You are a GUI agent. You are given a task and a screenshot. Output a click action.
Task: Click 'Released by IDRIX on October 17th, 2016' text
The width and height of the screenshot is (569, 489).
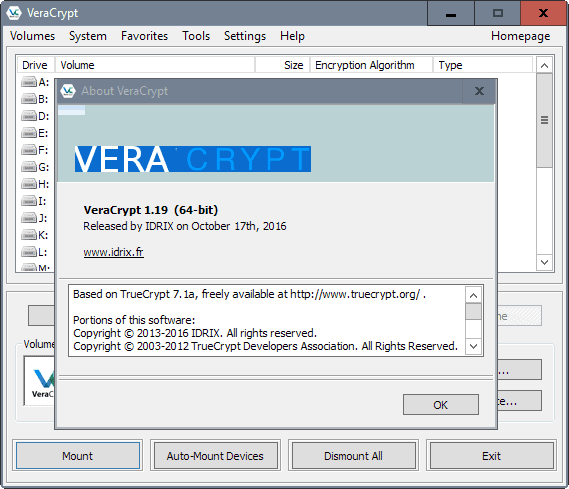pos(185,226)
